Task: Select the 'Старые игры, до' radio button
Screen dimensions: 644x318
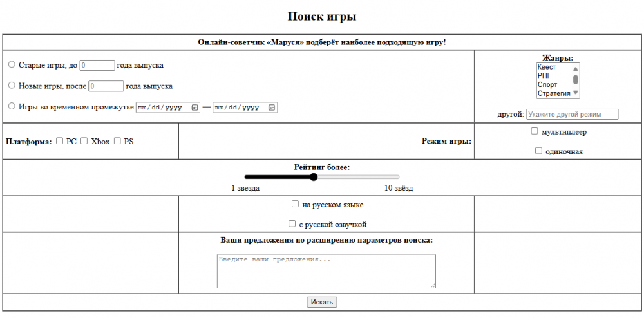Action: click(x=12, y=64)
